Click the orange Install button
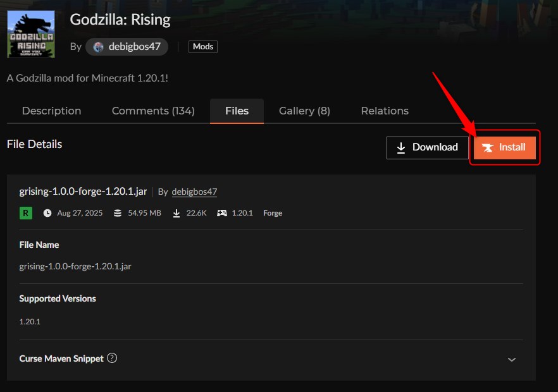Image resolution: width=558 pixels, height=392 pixels. tap(505, 147)
